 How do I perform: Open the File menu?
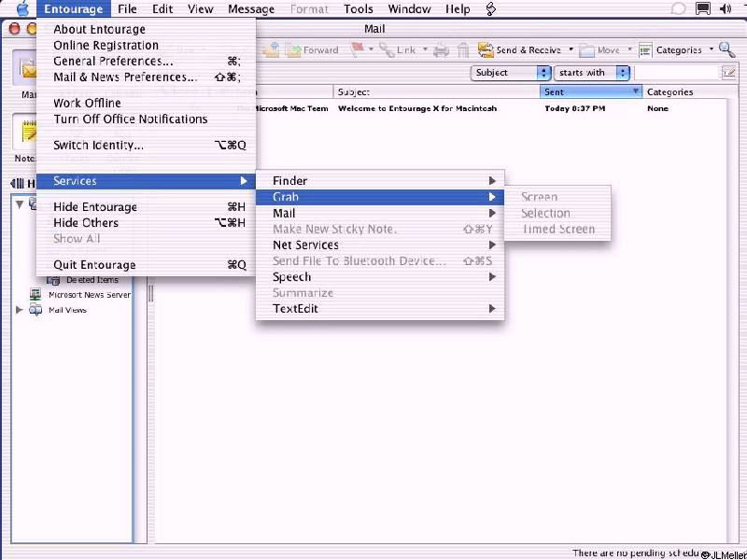pyautogui.click(x=127, y=9)
